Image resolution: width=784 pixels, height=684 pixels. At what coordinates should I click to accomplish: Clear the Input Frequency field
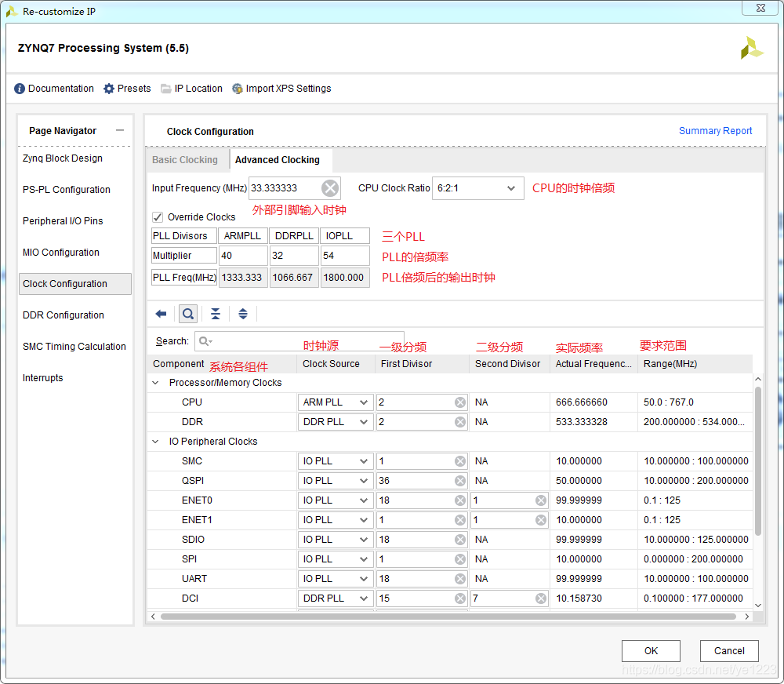pos(330,188)
